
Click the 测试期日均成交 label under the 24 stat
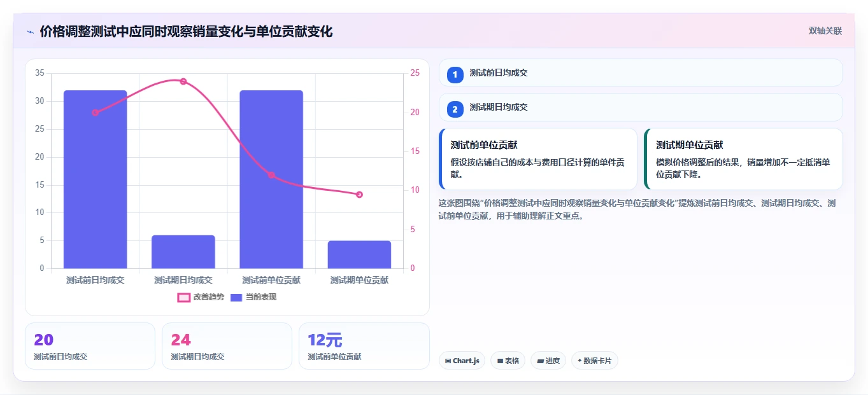click(197, 357)
